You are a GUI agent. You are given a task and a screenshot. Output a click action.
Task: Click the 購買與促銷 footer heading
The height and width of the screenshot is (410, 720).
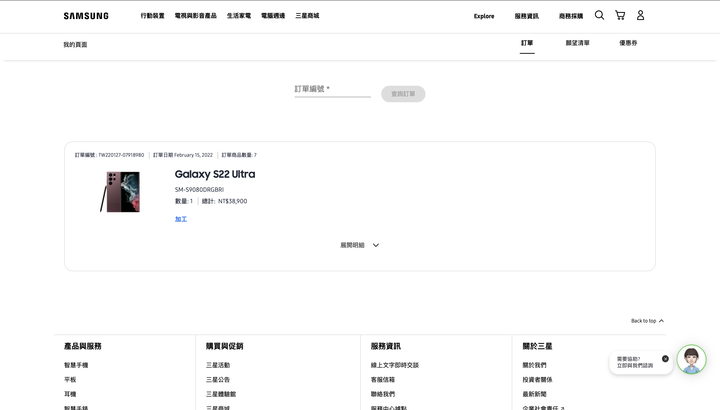(x=225, y=346)
